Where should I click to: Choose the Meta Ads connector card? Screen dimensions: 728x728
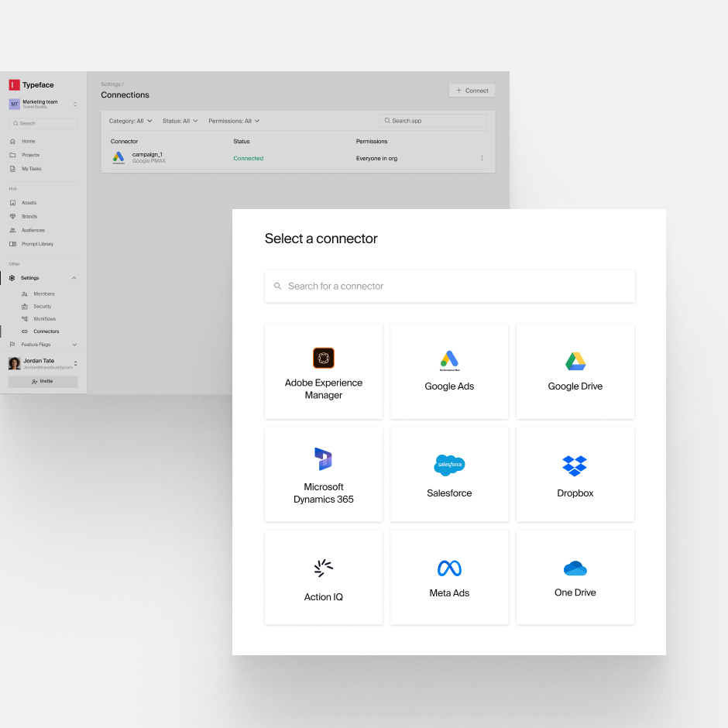449,577
